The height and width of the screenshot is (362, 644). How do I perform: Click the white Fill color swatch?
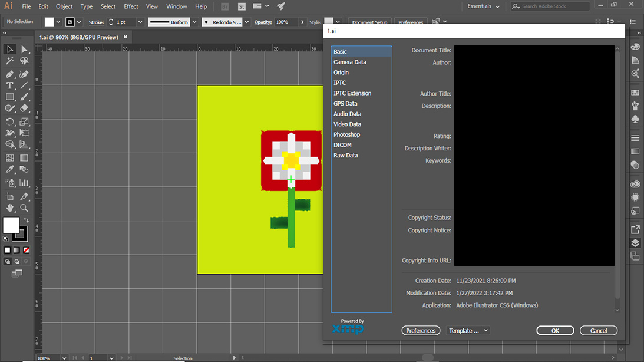point(11,225)
